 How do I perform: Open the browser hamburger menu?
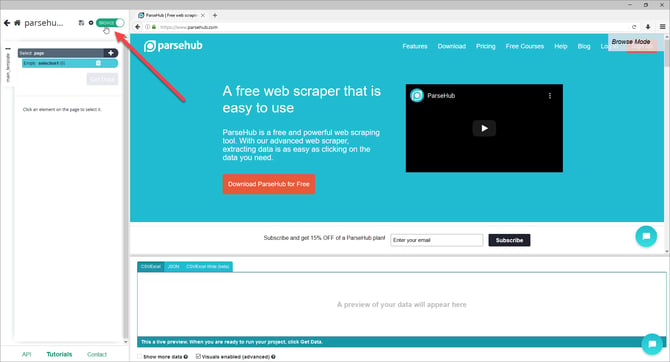pyautogui.click(x=662, y=26)
